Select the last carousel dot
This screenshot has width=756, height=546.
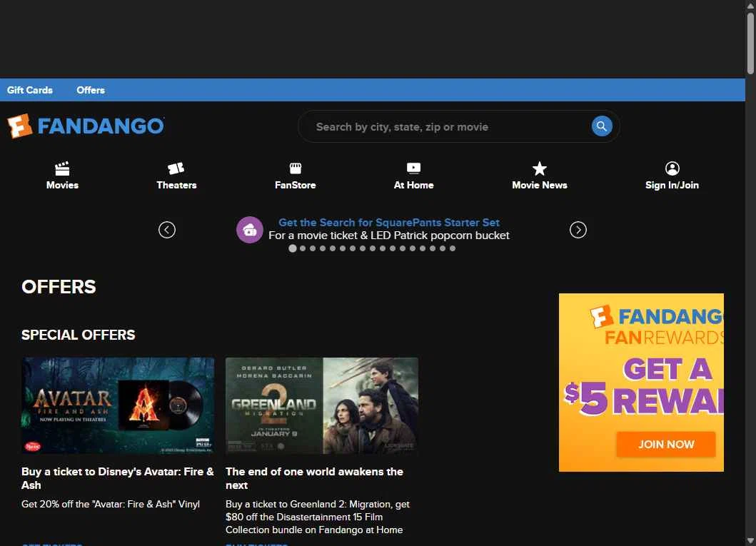click(453, 248)
